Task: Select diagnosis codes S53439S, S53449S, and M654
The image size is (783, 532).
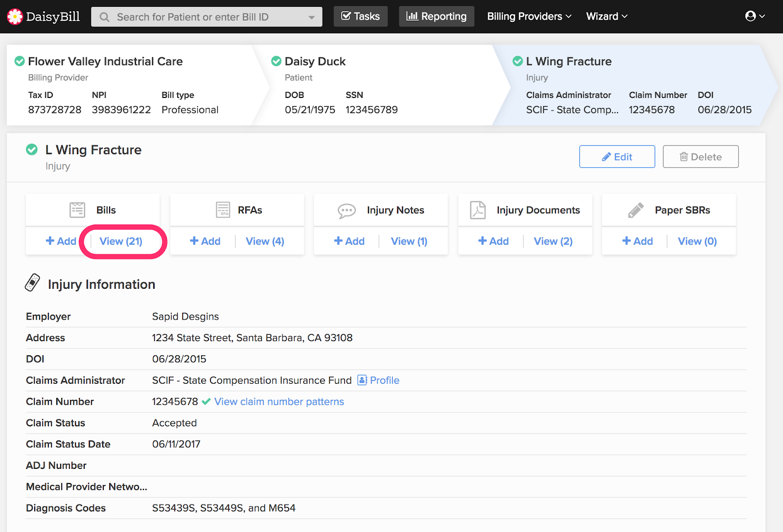Action: coord(224,508)
